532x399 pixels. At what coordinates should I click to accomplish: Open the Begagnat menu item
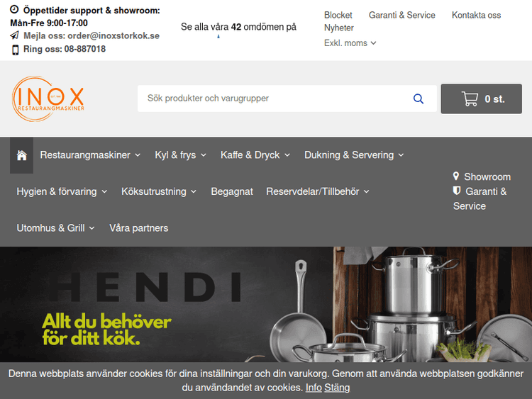click(232, 191)
